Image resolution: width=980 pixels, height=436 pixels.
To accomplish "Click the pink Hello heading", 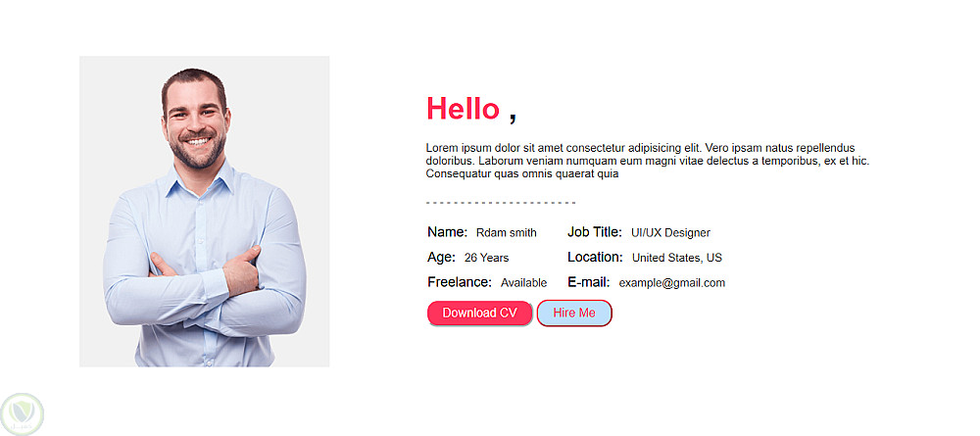I will [463, 109].
